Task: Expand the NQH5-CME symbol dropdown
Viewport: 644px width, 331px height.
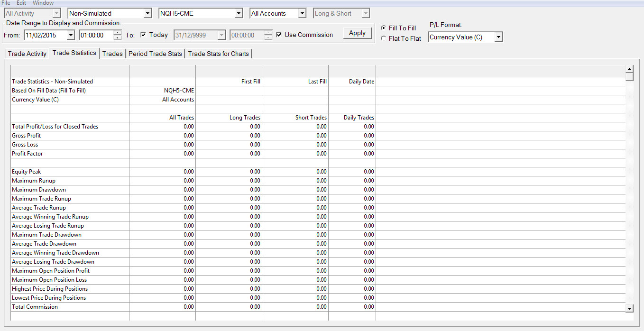Action: tap(239, 13)
